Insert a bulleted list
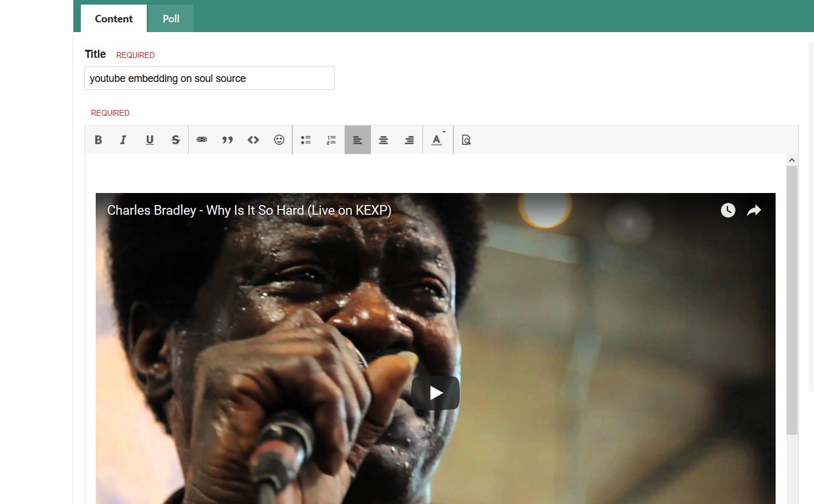The image size is (814, 504). click(306, 140)
